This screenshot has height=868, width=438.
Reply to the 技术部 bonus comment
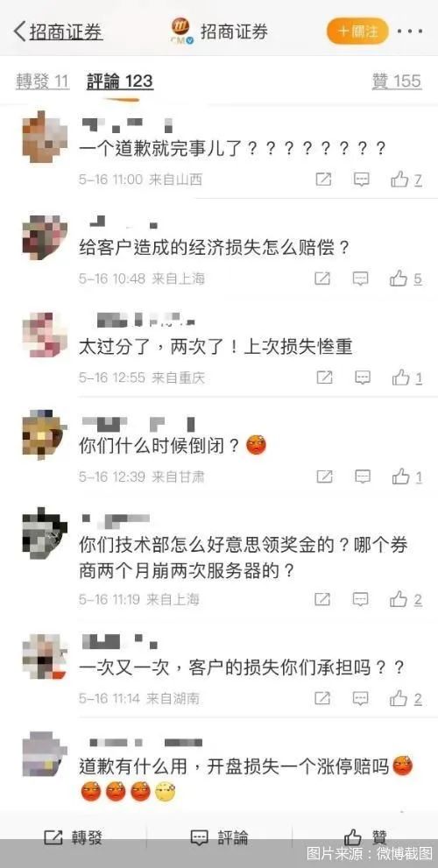(361, 599)
